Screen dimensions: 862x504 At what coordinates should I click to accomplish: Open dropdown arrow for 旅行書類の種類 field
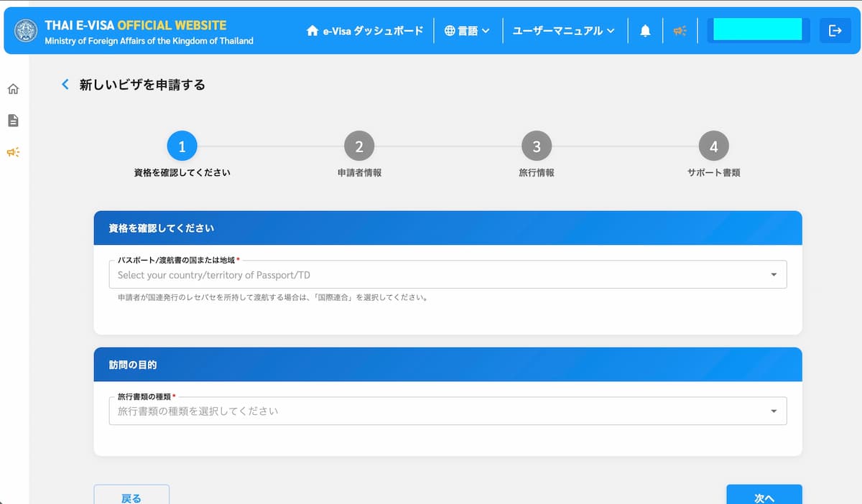click(774, 411)
